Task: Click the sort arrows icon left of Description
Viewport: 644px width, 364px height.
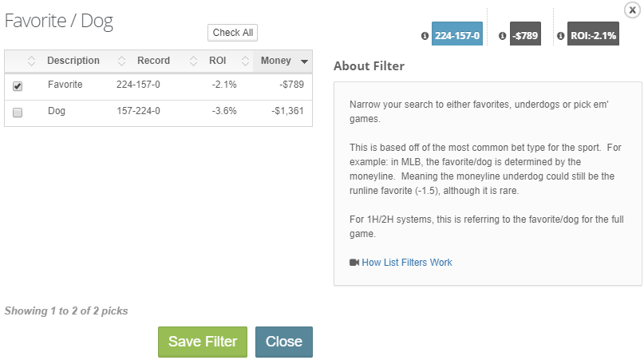Action: tap(32, 61)
